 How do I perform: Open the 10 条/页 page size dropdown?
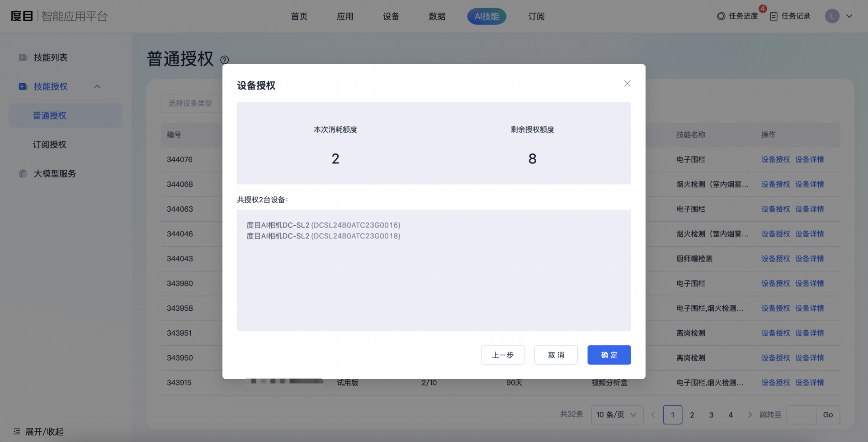point(617,414)
